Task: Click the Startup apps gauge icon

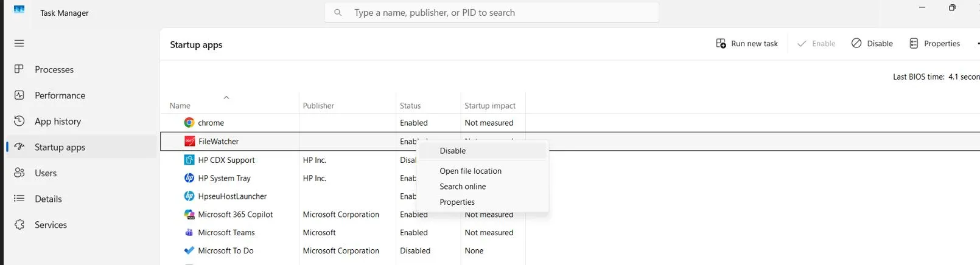Action: point(19,146)
